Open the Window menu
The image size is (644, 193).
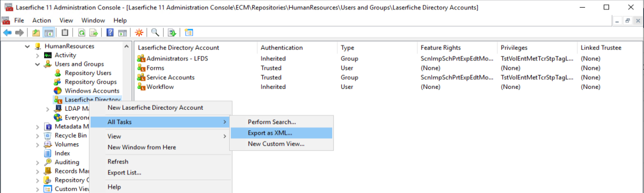pos(93,20)
